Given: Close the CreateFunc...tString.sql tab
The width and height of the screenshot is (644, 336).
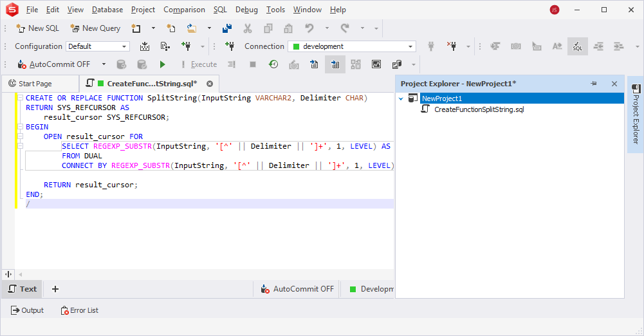Looking at the screenshot, I should pos(210,84).
